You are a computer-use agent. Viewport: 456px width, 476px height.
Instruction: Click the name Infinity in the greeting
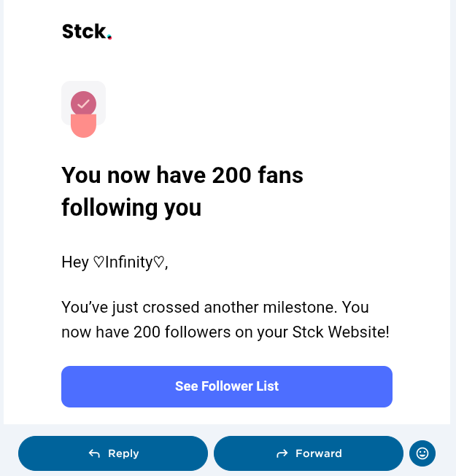pos(128,262)
